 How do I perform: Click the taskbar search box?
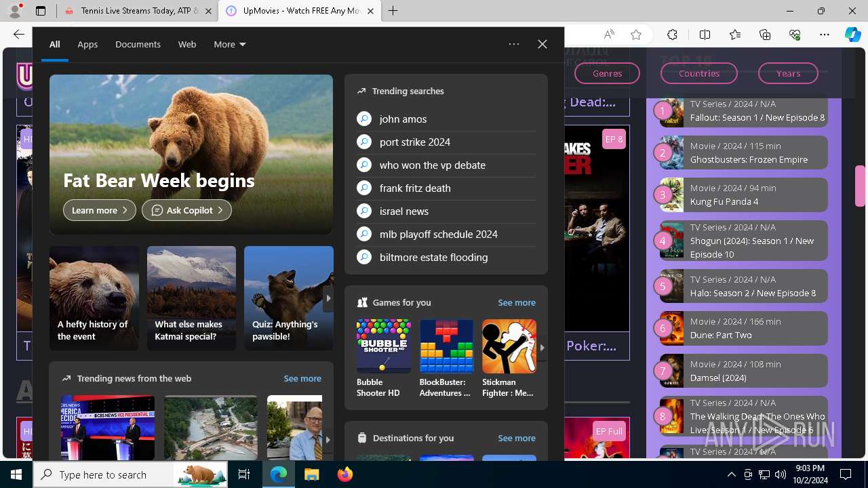click(130, 474)
